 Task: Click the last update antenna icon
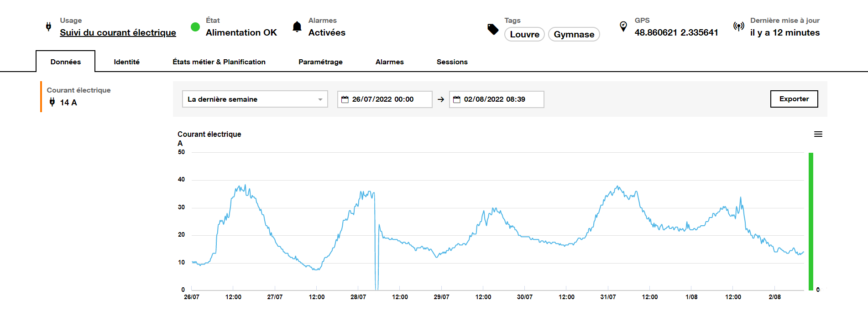coord(738,26)
